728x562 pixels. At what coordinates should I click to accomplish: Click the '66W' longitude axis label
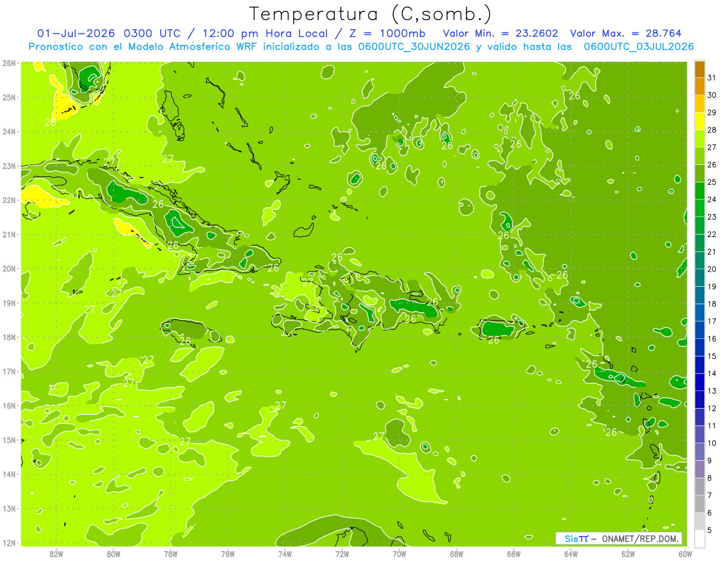click(x=514, y=553)
